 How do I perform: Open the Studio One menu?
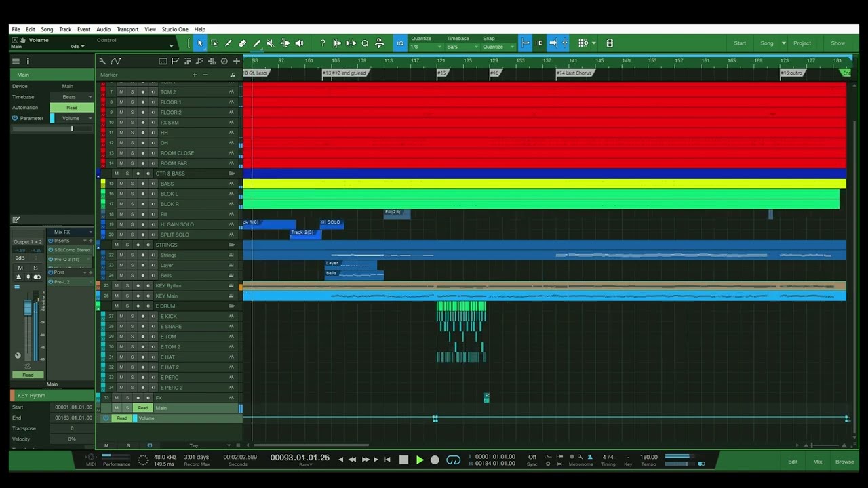point(175,29)
